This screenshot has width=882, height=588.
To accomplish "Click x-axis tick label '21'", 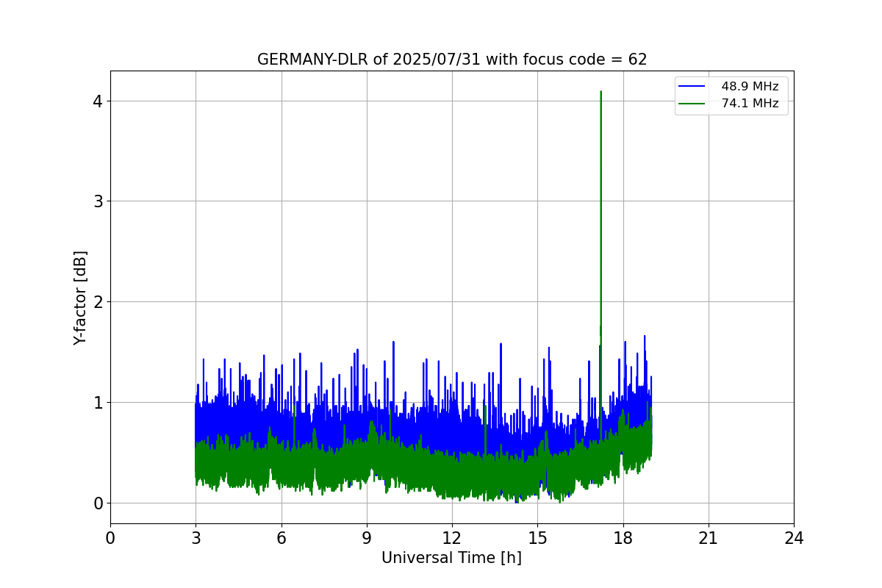I will pos(709,538).
